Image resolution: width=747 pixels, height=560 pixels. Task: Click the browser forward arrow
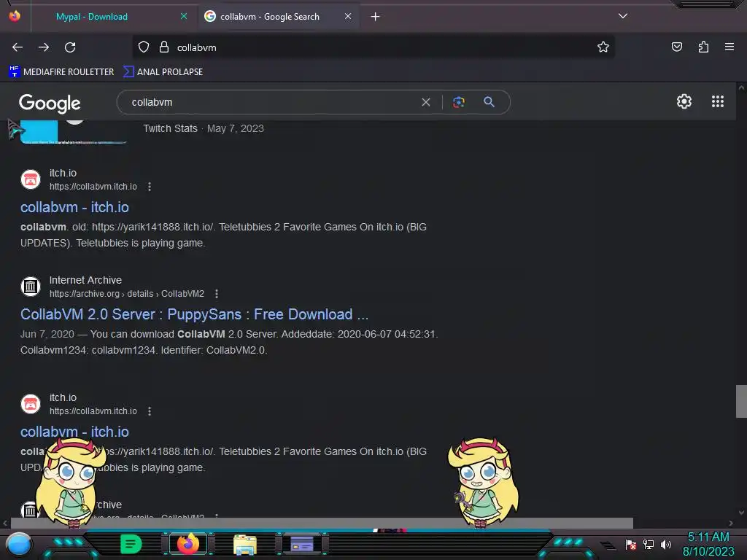[x=44, y=47]
